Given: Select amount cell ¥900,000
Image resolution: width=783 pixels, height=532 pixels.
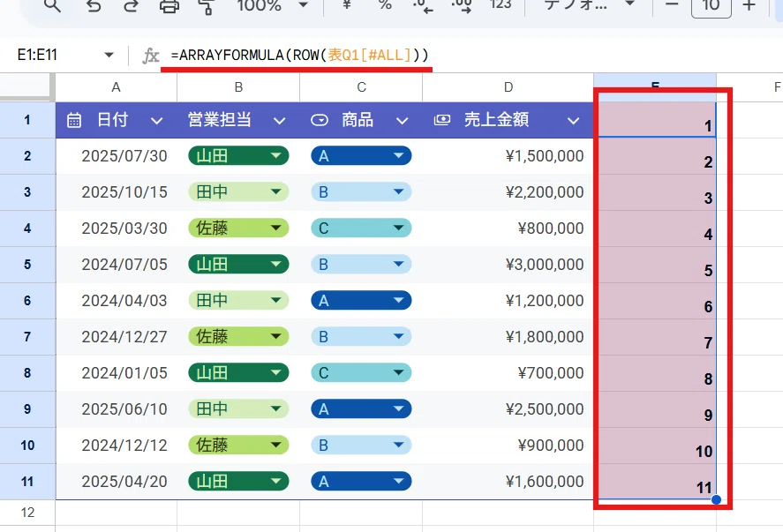Looking at the screenshot, I should (508, 446).
